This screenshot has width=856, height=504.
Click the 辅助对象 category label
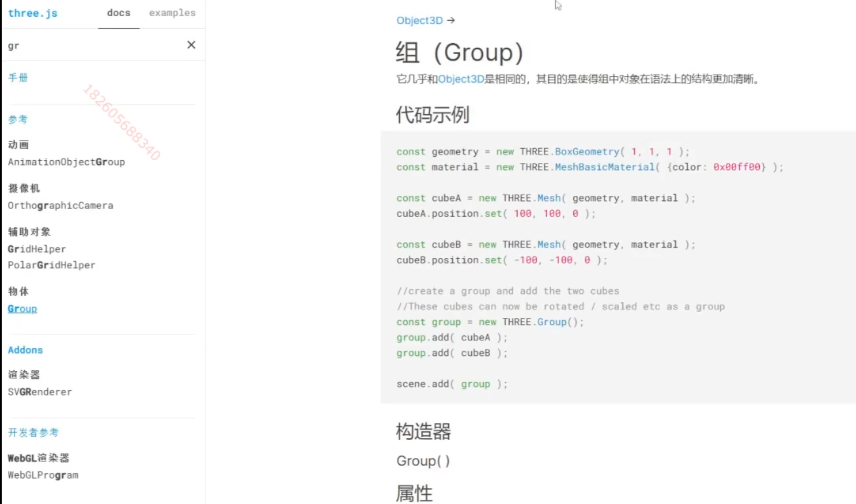pyautogui.click(x=29, y=232)
